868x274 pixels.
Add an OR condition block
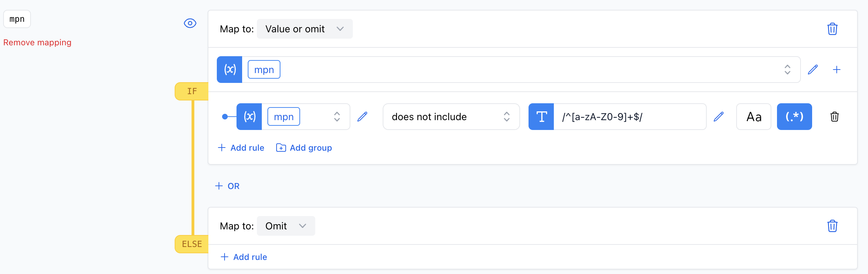tap(227, 186)
